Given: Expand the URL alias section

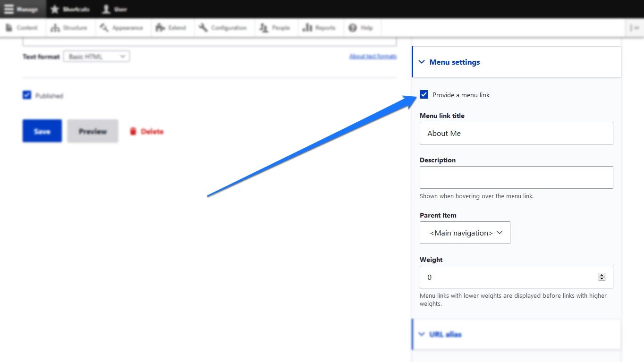Looking at the screenshot, I should click(x=517, y=334).
